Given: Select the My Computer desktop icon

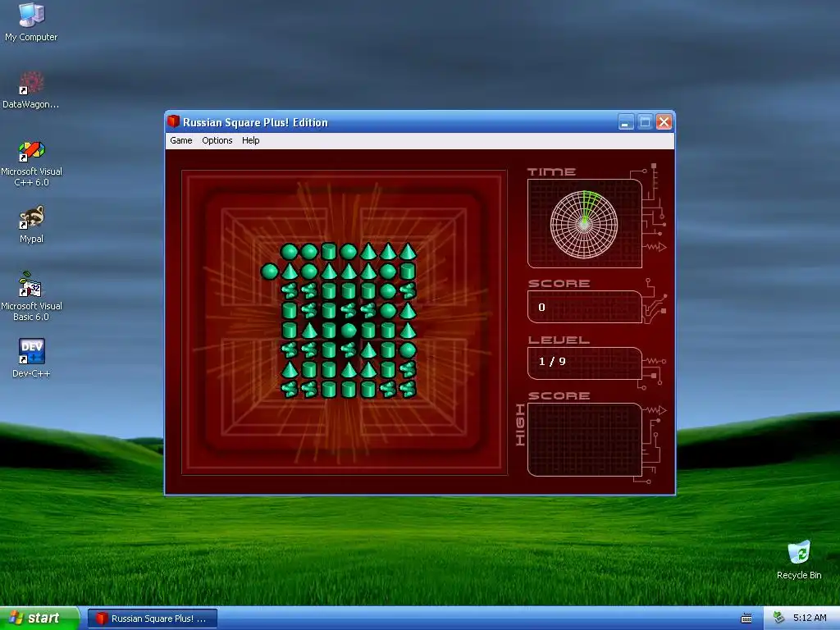Looking at the screenshot, I should click(31, 22).
